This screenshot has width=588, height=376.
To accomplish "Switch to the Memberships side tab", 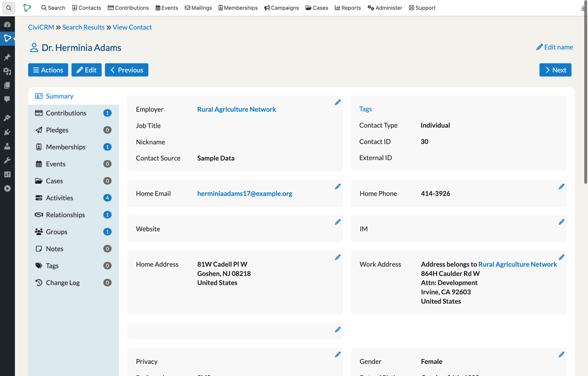I will point(73,147).
